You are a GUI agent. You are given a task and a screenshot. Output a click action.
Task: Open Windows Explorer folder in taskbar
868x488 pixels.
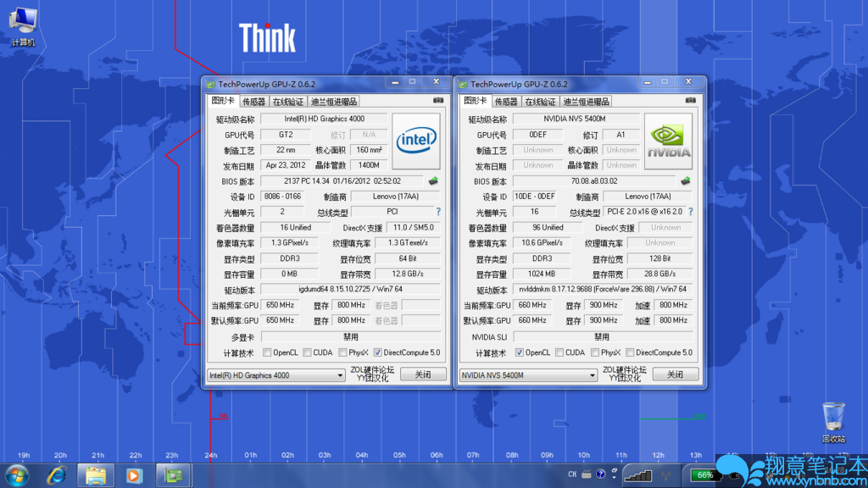pos(95,476)
